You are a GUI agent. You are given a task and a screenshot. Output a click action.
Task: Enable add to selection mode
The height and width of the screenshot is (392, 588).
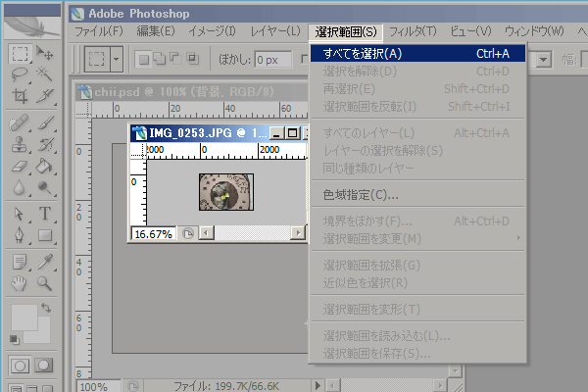(159, 60)
